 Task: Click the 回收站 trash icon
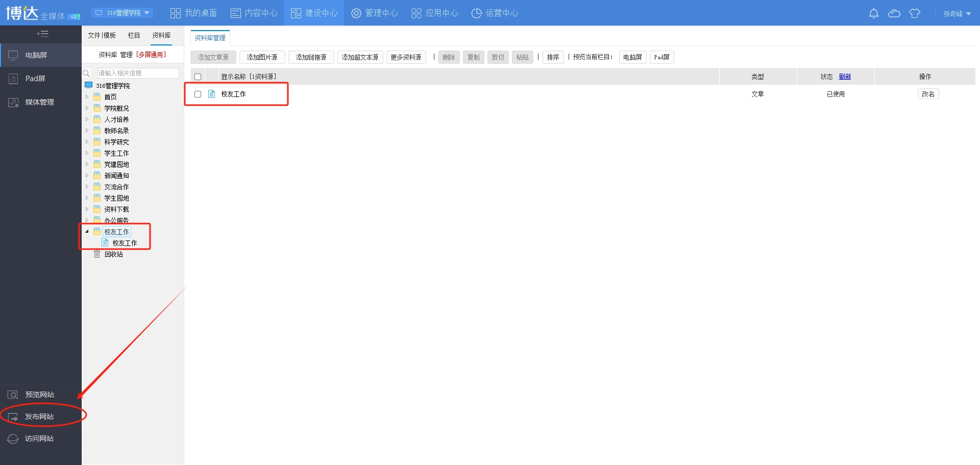pos(97,254)
